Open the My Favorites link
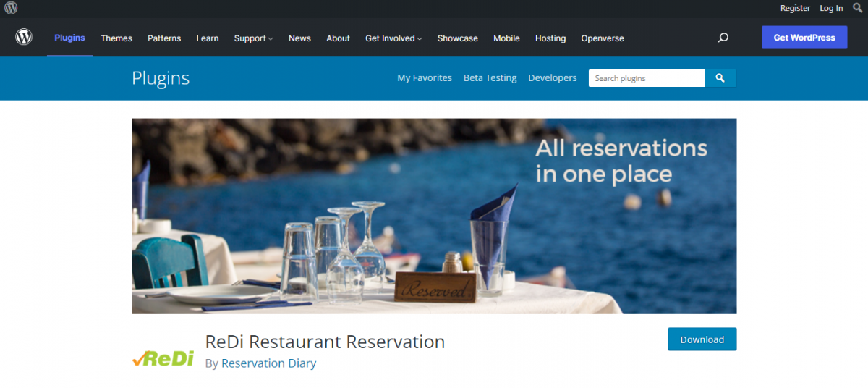Screen dimensions: 868x388 coord(425,78)
